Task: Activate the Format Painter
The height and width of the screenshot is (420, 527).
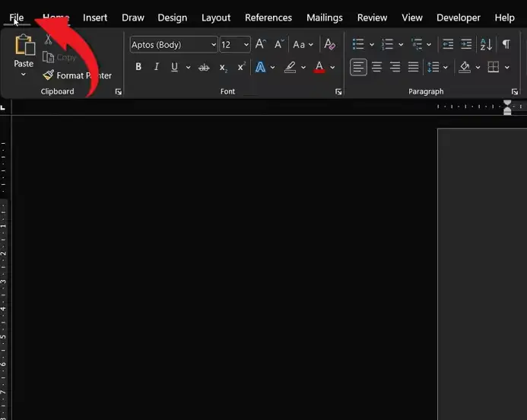Action: click(x=78, y=75)
